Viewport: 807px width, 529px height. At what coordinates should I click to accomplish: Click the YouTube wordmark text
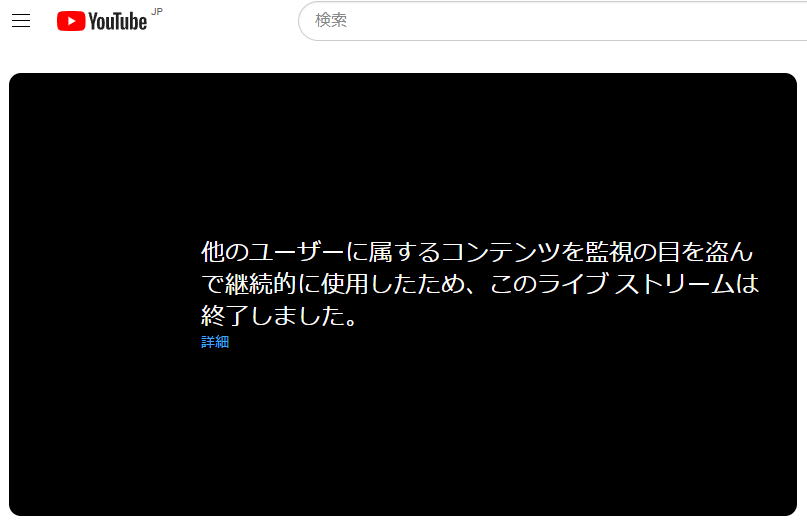[117, 22]
